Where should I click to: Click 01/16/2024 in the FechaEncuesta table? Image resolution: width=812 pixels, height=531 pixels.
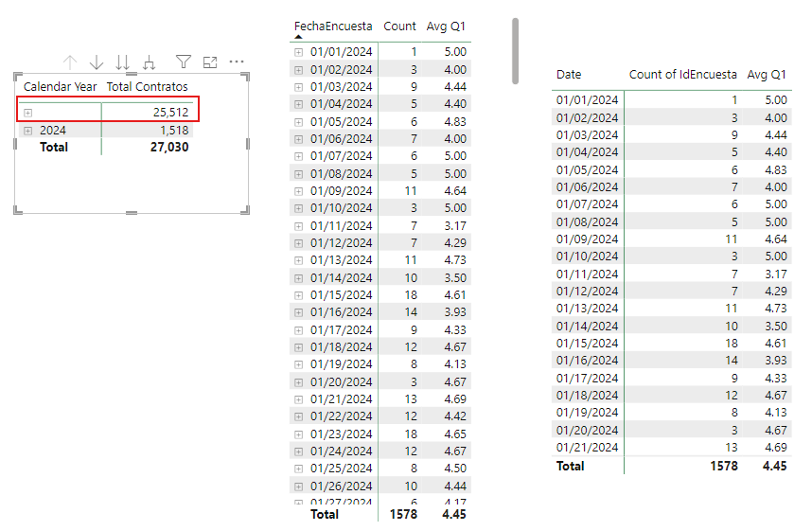click(x=342, y=312)
